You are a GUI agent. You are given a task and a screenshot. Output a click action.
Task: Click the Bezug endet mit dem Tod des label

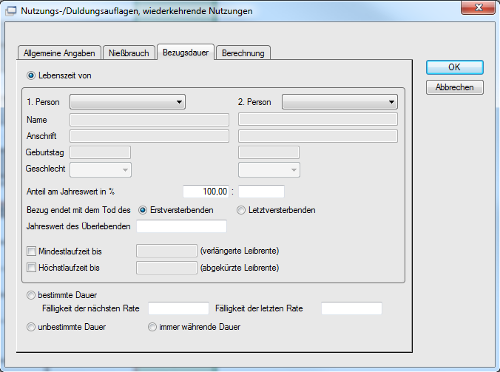78,210
